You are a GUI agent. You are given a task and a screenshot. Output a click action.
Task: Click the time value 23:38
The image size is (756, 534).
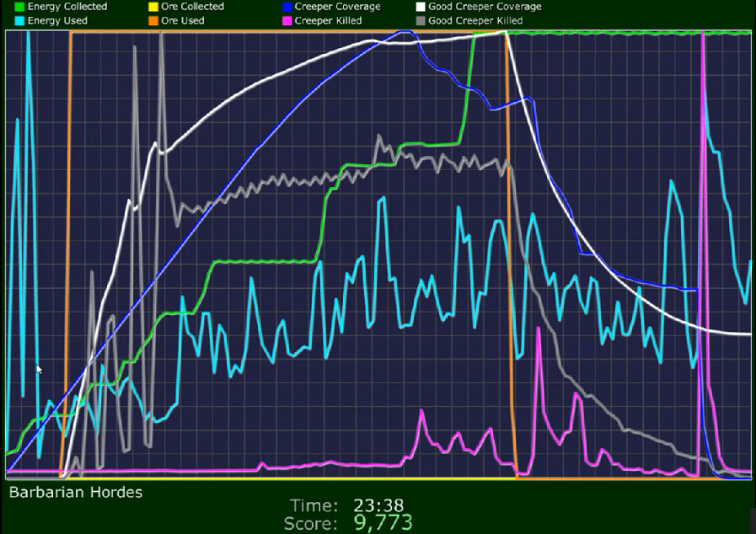tap(378, 505)
